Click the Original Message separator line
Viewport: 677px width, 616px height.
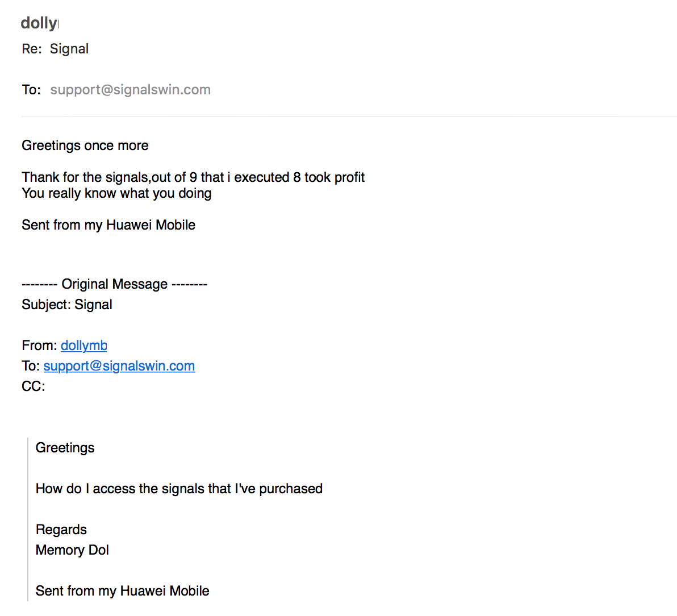click(x=114, y=284)
